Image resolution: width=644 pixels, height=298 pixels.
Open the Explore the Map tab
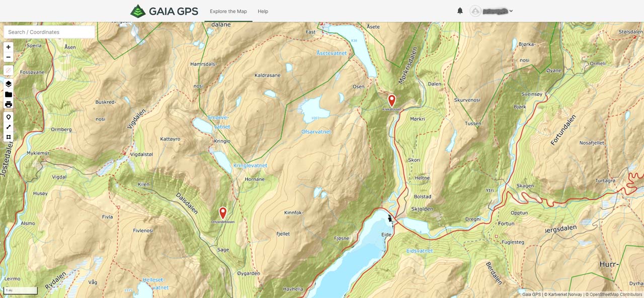(228, 11)
